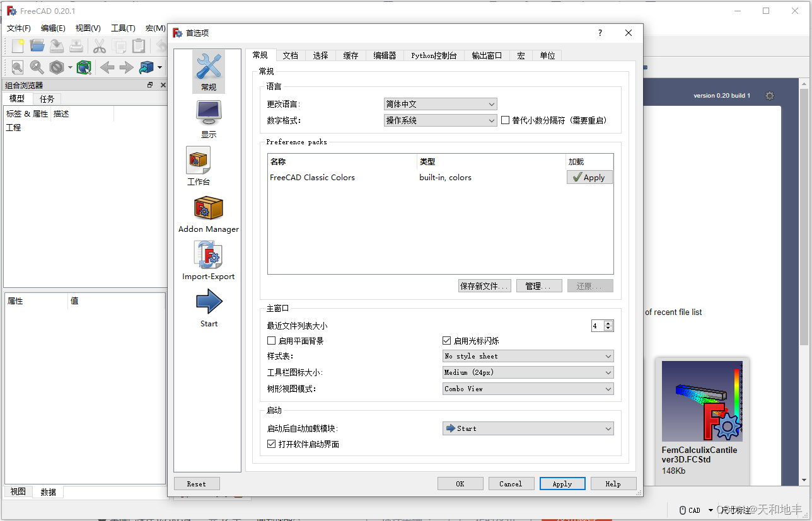Click the Cancel button

pos(511,484)
